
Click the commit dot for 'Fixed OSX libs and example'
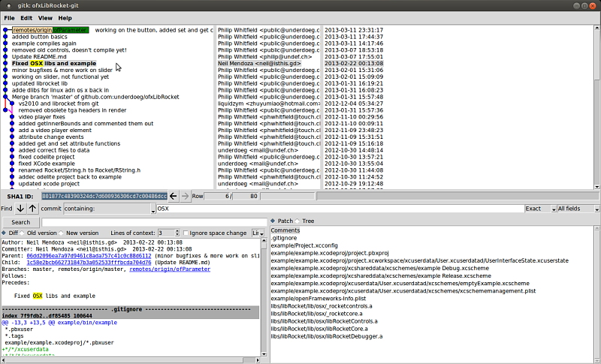pyautogui.click(x=6, y=64)
